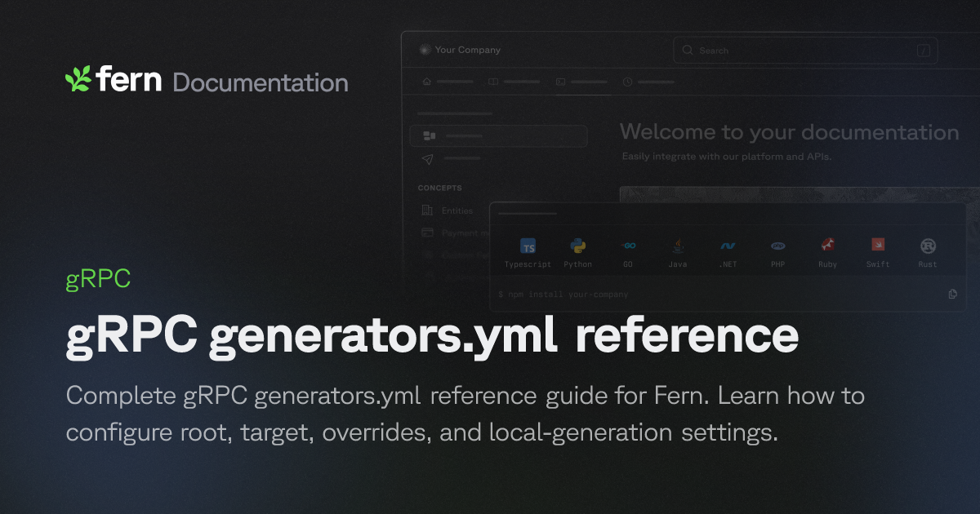Click the Payment card icon in sidebar
980x514 pixels.
427,233
